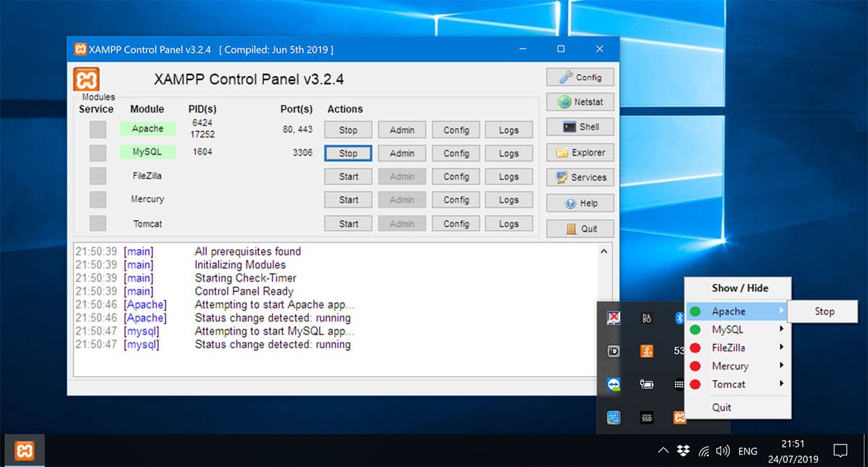Open the Action Center notifications icon
868x467 pixels.
(x=840, y=451)
